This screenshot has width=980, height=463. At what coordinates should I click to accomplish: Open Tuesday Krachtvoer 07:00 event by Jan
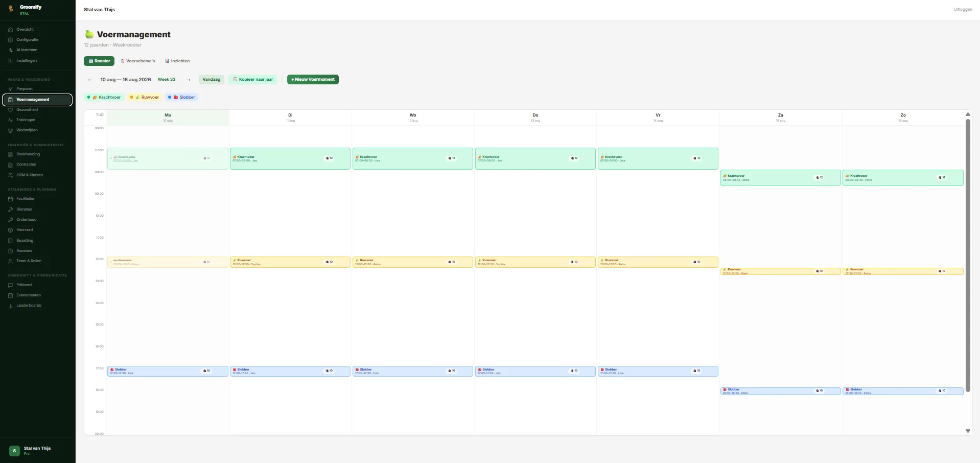(290, 158)
